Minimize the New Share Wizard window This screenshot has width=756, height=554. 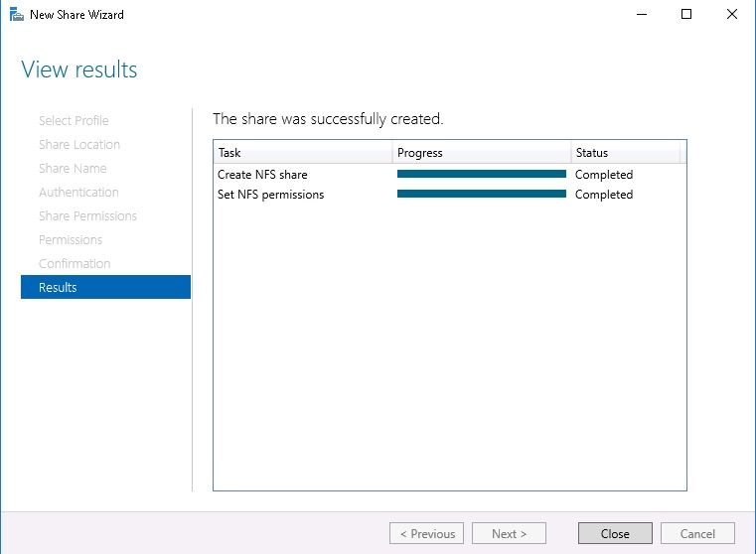pyautogui.click(x=641, y=15)
